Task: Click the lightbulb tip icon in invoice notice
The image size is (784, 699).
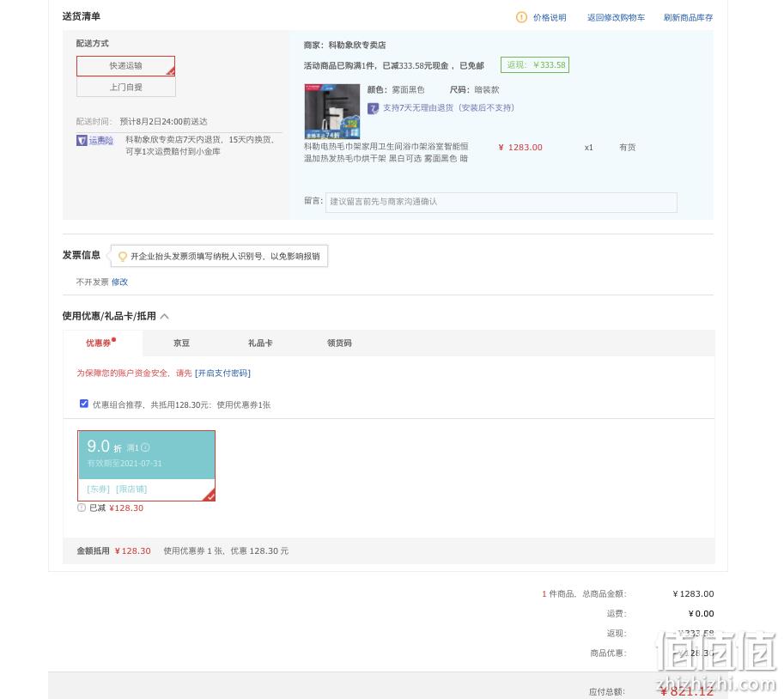Action: (123, 257)
